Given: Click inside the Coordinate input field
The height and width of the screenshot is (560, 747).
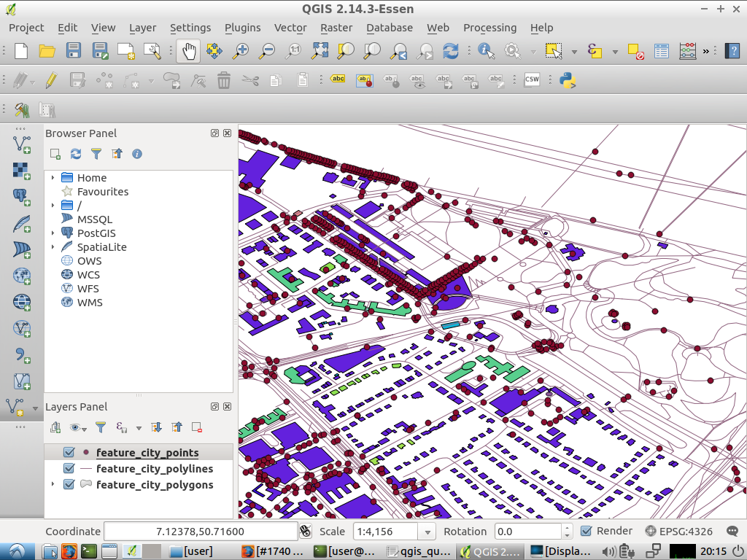Looking at the screenshot, I should (x=200, y=532).
